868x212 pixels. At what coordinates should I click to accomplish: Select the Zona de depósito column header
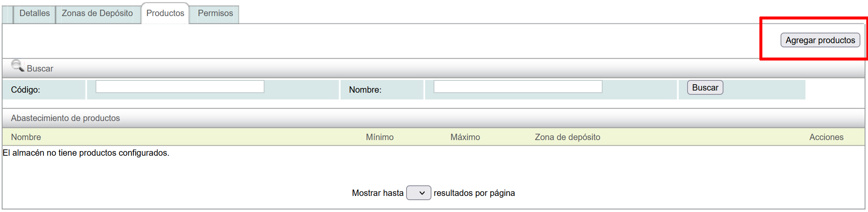pos(567,137)
